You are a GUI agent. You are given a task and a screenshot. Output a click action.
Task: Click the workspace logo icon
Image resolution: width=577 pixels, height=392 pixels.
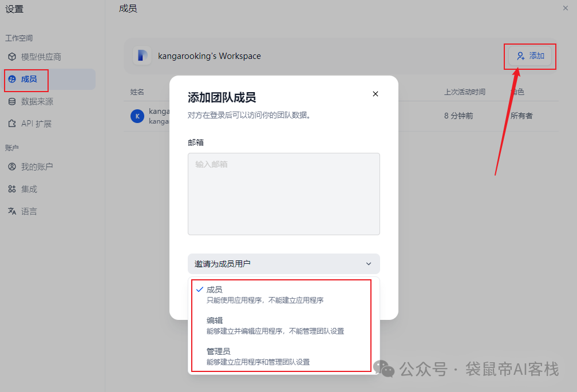[x=142, y=56]
